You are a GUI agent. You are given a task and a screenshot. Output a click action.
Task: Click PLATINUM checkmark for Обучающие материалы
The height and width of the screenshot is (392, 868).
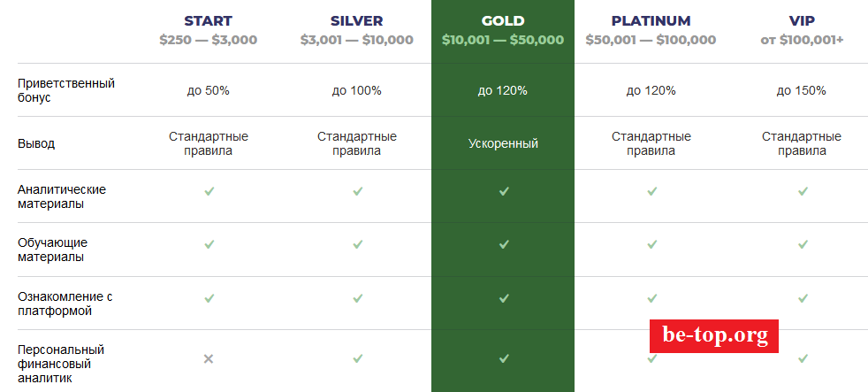651,243
